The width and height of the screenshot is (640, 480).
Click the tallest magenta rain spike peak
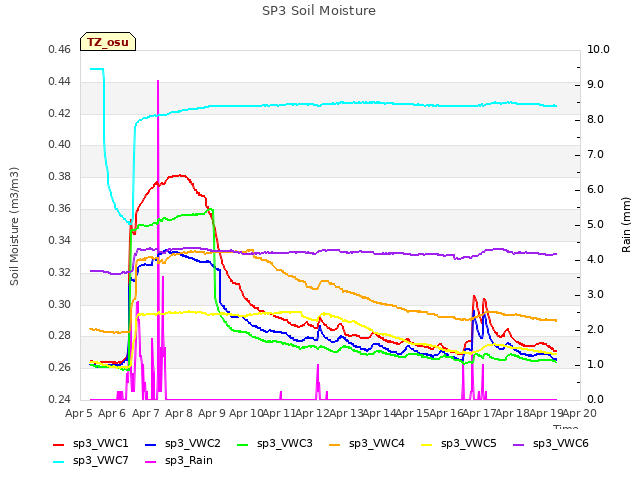tap(158, 82)
